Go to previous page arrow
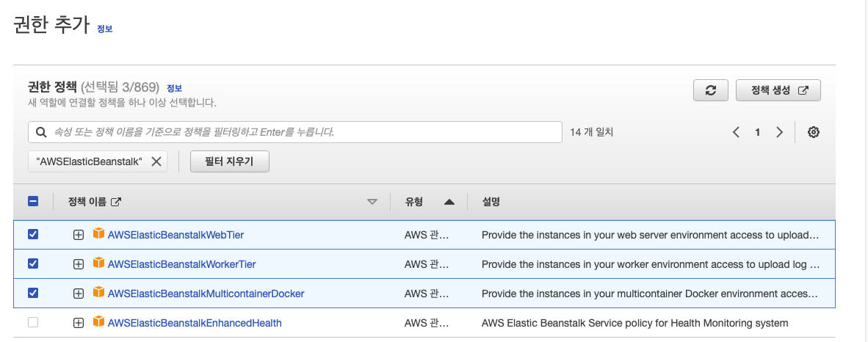868x342 pixels. coord(736,132)
